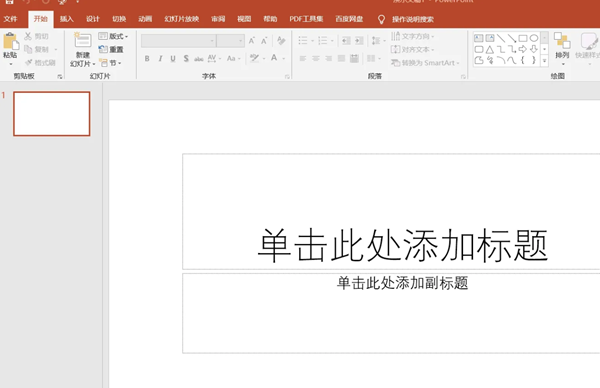This screenshot has width=600, height=388.
Task: Click the clear formatting icon
Action: coord(281,41)
